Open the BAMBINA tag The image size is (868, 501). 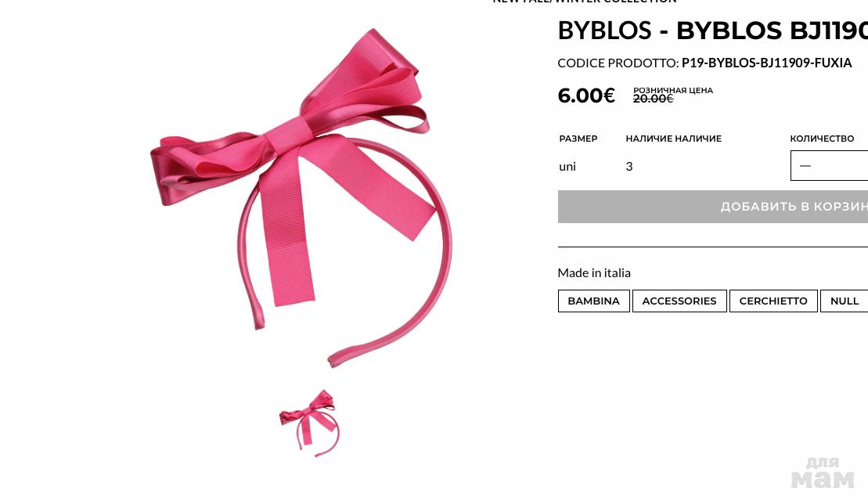[593, 301]
